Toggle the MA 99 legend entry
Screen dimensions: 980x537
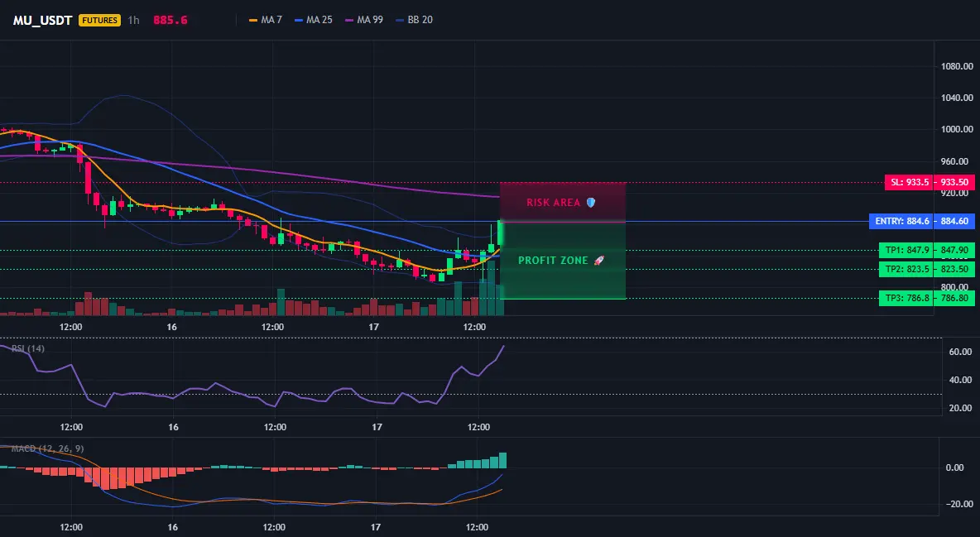click(364, 20)
